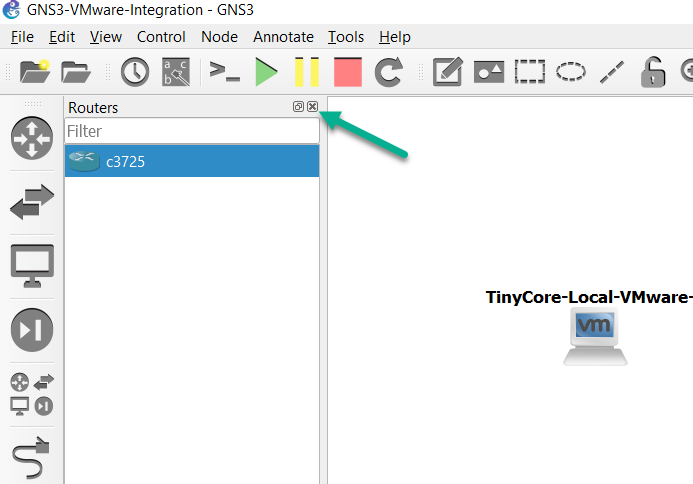Select the c3725 router entry
Viewport: 693px width, 484px height.
coord(192,161)
